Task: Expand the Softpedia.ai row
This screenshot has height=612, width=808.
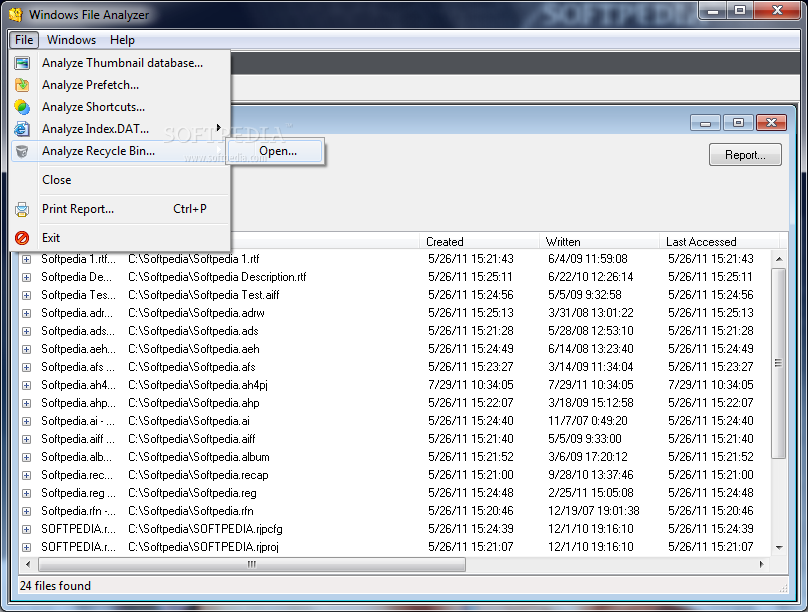Action: click(x=26, y=421)
